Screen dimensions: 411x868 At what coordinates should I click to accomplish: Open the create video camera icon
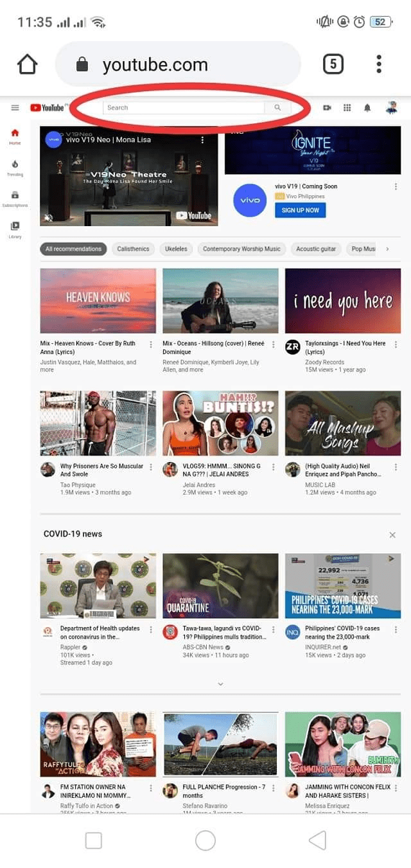(327, 108)
